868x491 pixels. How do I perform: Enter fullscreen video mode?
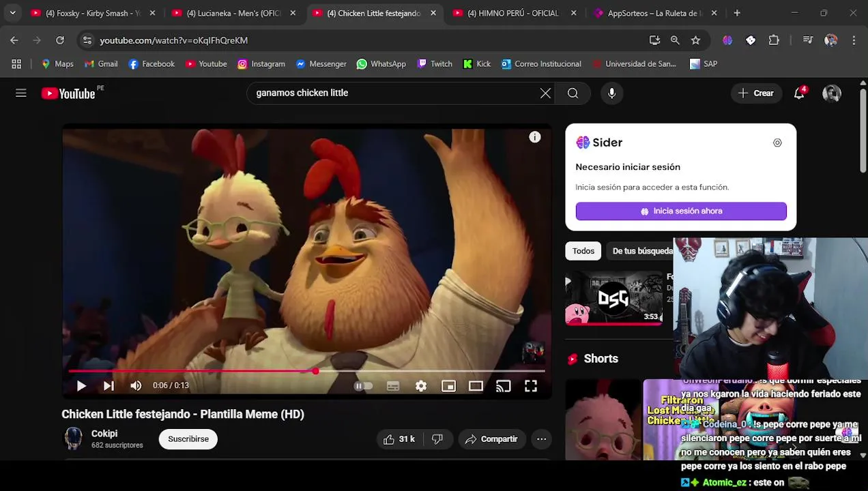point(530,386)
